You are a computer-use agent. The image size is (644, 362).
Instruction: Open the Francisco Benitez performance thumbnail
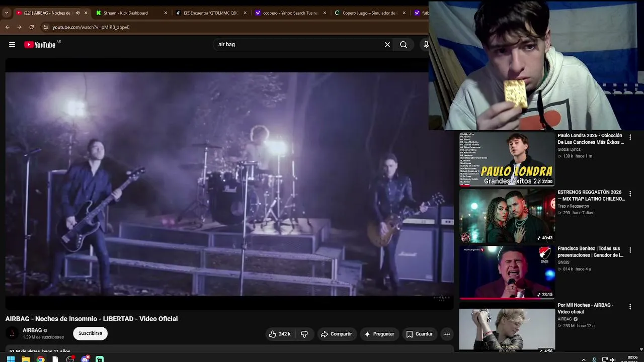tap(507, 273)
